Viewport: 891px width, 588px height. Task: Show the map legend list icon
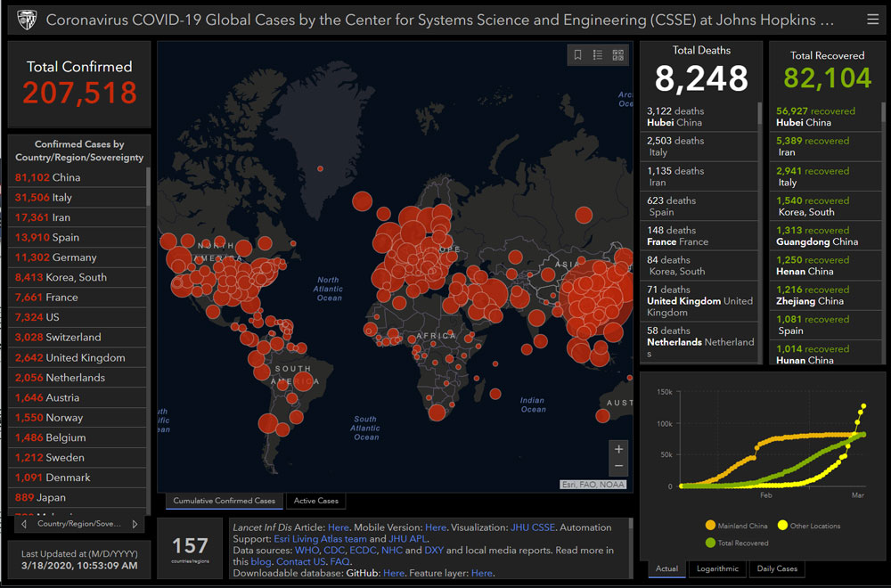pos(598,54)
